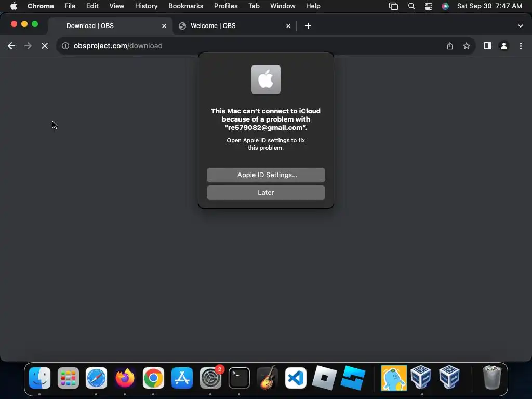Screen dimensions: 532x399
Task: Open Roblox Player from the Dock
Action: click(x=324, y=378)
